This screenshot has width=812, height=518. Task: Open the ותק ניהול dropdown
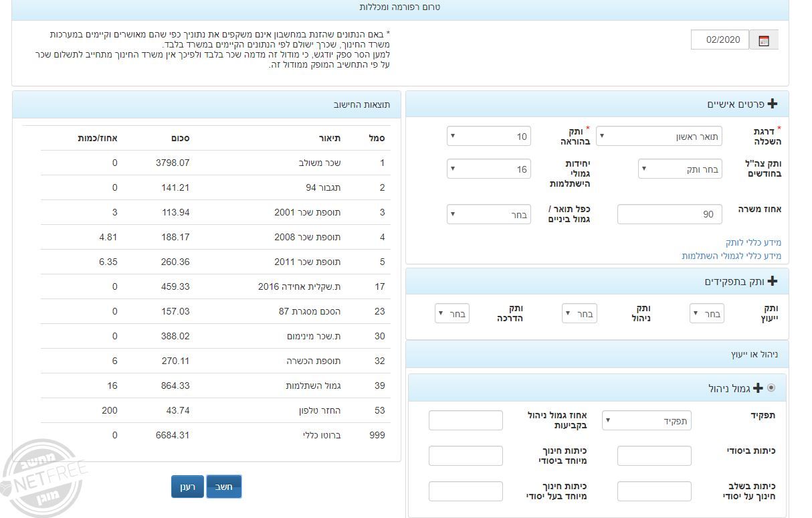pyautogui.click(x=579, y=313)
